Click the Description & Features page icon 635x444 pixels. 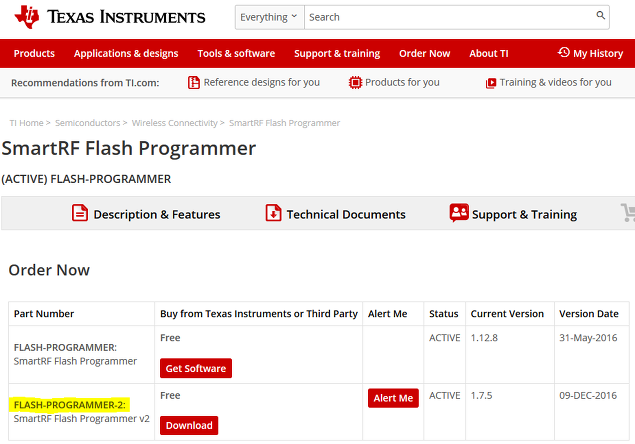point(80,213)
